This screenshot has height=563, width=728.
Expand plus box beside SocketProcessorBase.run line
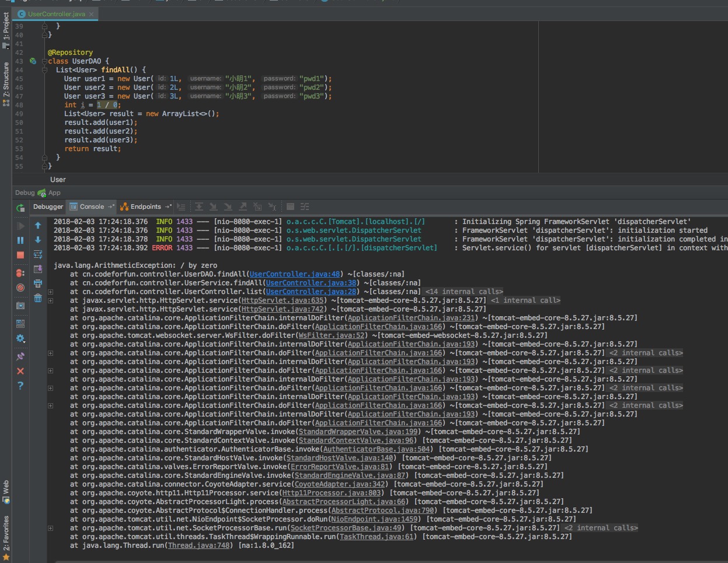pyautogui.click(x=51, y=528)
